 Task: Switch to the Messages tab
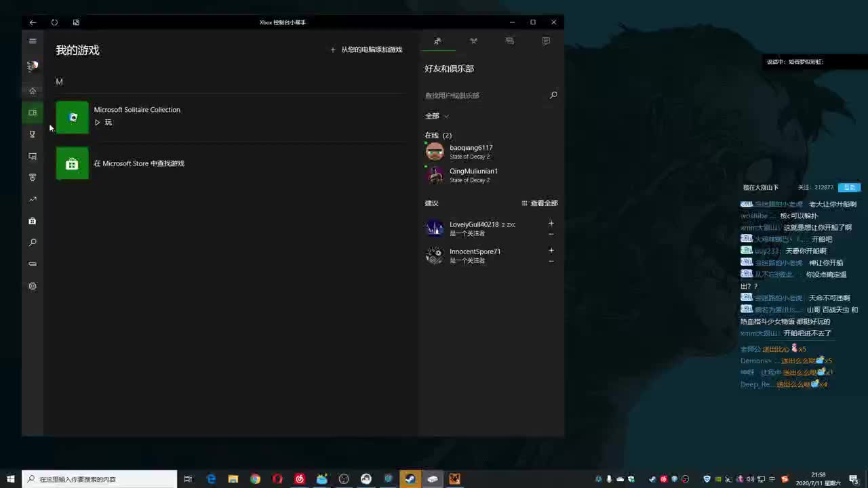(510, 41)
